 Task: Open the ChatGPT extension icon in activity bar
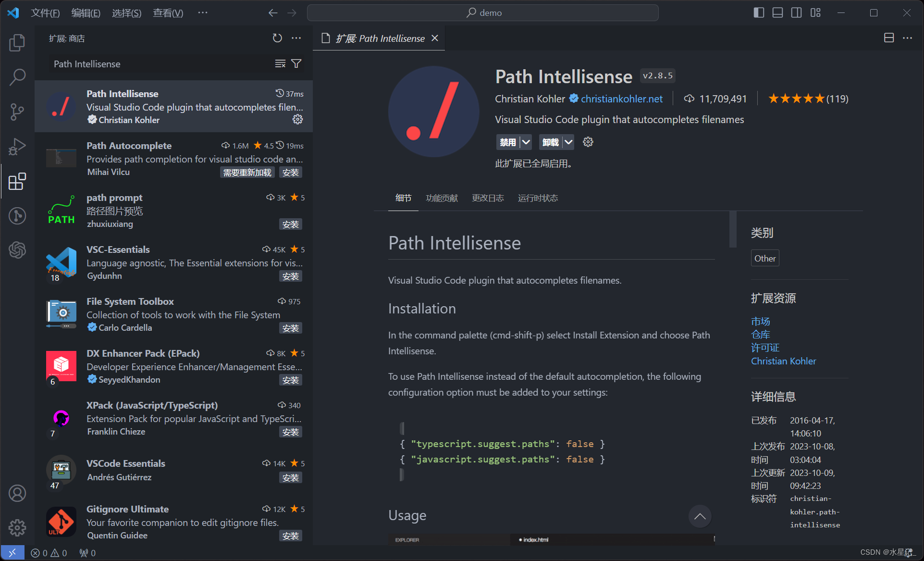(17, 250)
